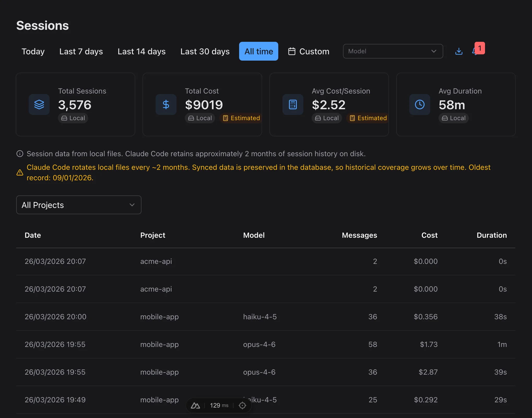Click the 39s duration cell
The height and width of the screenshot is (418, 532).
pyautogui.click(x=500, y=372)
